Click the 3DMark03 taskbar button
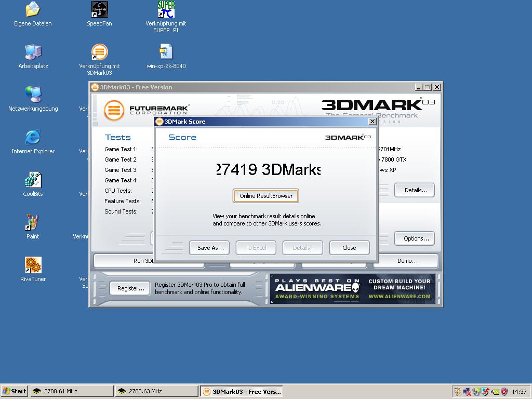 click(x=242, y=391)
